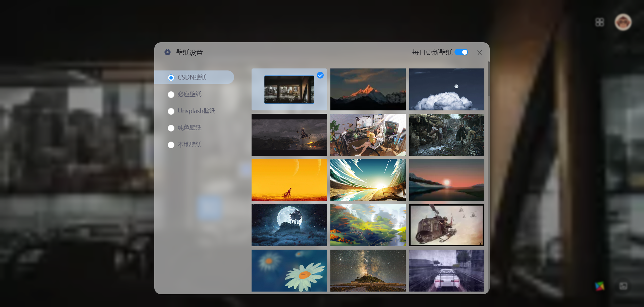Select the 纯色壁纸 radio option
Screen dimensions: 644x307
coord(171,128)
